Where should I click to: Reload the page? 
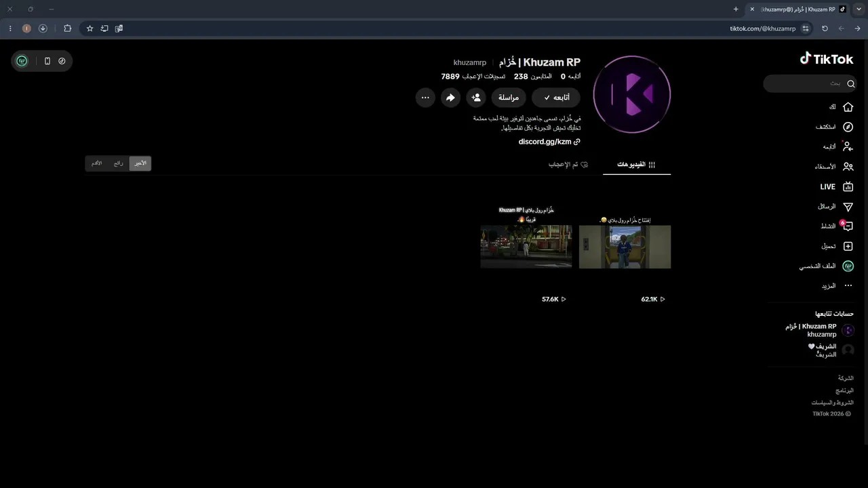(x=825, y=28)
